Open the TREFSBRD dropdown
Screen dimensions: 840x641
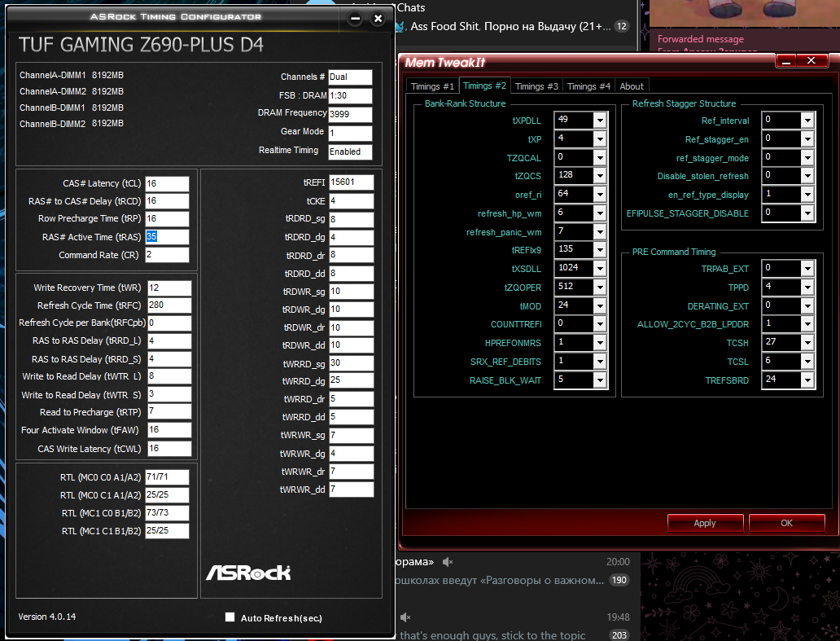[x=807, y=380]
